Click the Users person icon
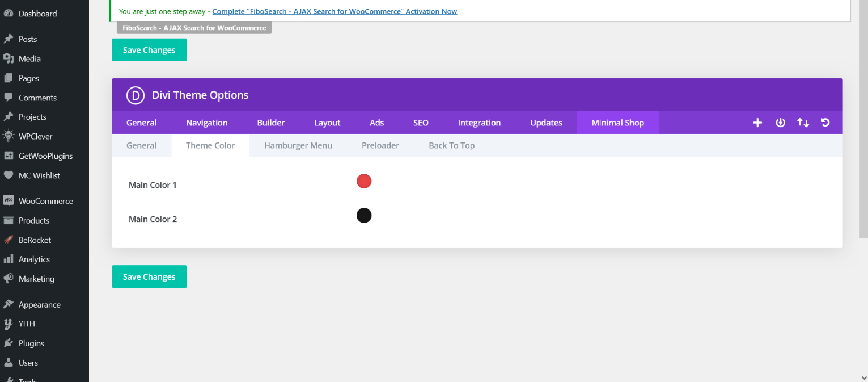868x382 pixels. coord(9,363)
